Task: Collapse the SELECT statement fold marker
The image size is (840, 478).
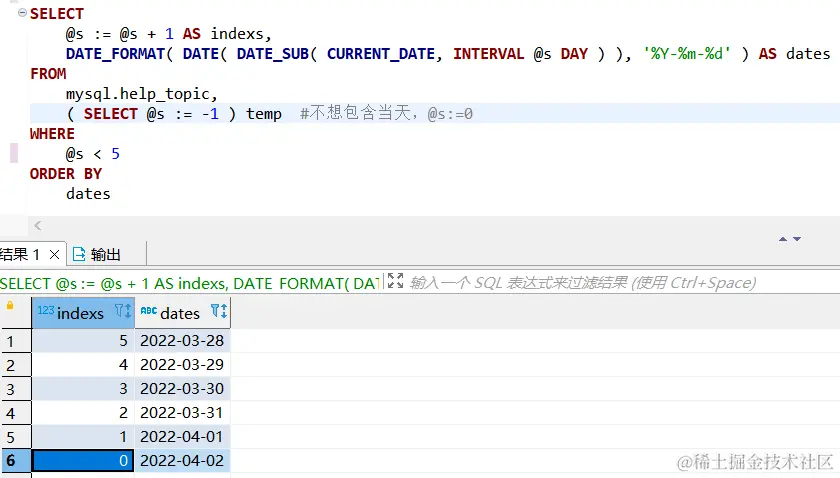Action: click(x=22, y=12)
